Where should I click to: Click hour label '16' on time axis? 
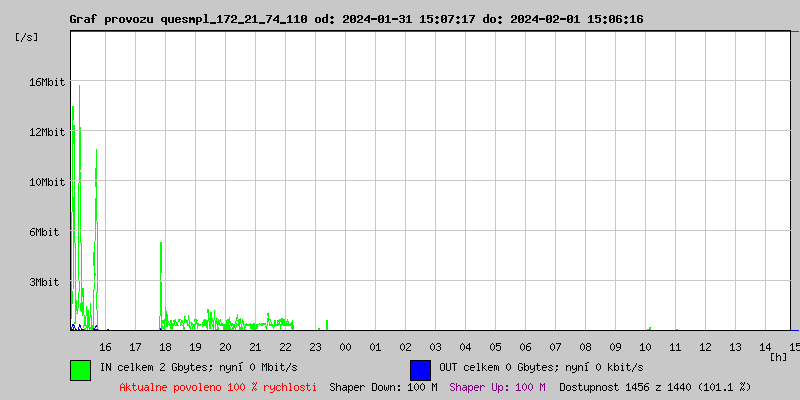coord(105,347)
